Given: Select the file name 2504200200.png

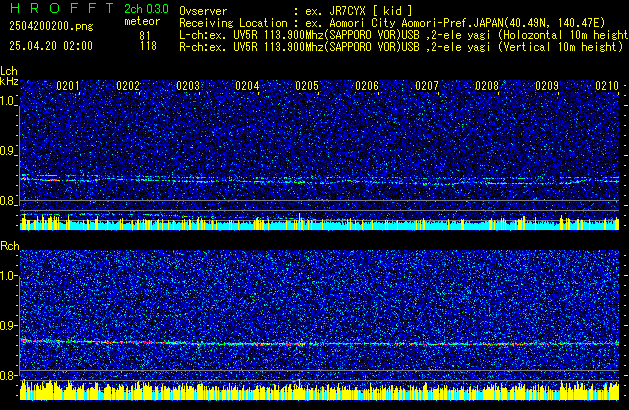Looking at the screenshot, I should [51, 26].
